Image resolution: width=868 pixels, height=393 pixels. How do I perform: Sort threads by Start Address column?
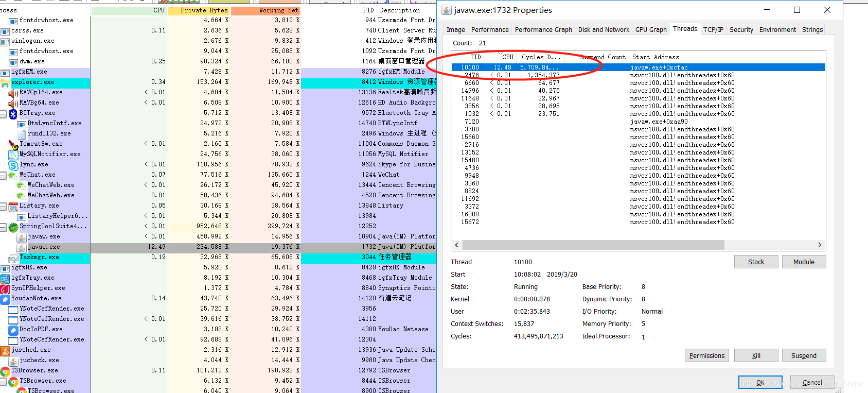click(727, 57)
